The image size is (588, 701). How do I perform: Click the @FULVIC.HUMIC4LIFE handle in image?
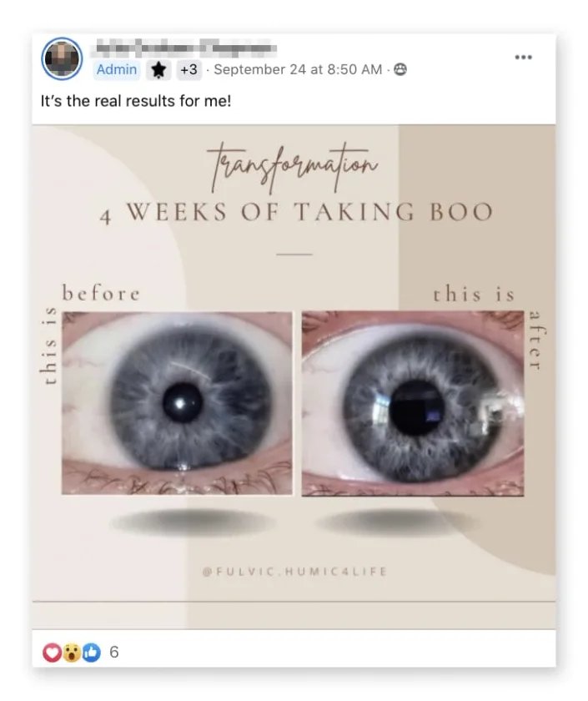pos(295,572)
